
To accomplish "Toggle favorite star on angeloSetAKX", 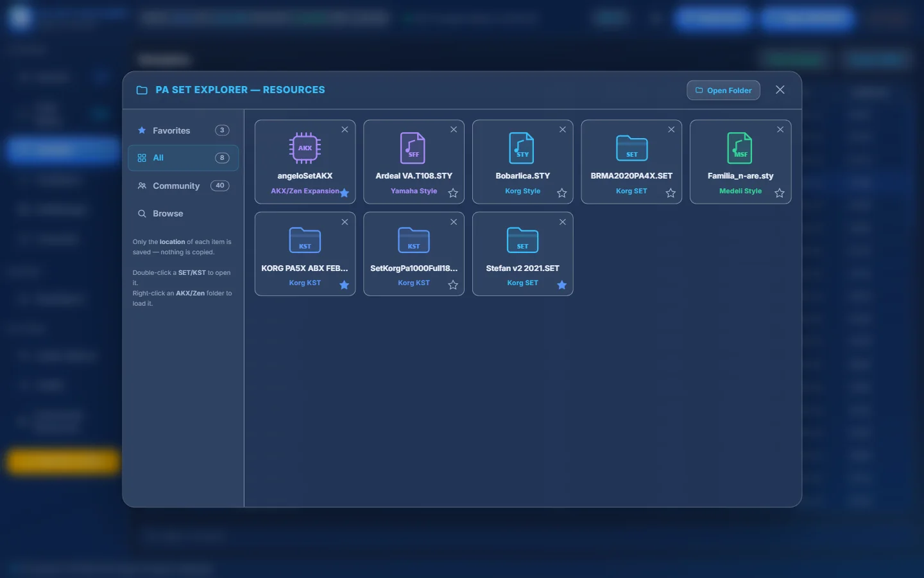I will pos(345,193).
